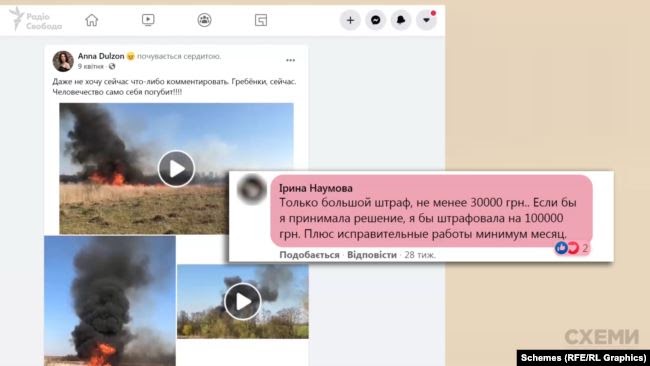
Task: Open the Gaming tab icon
Action: tap(261, 20)
